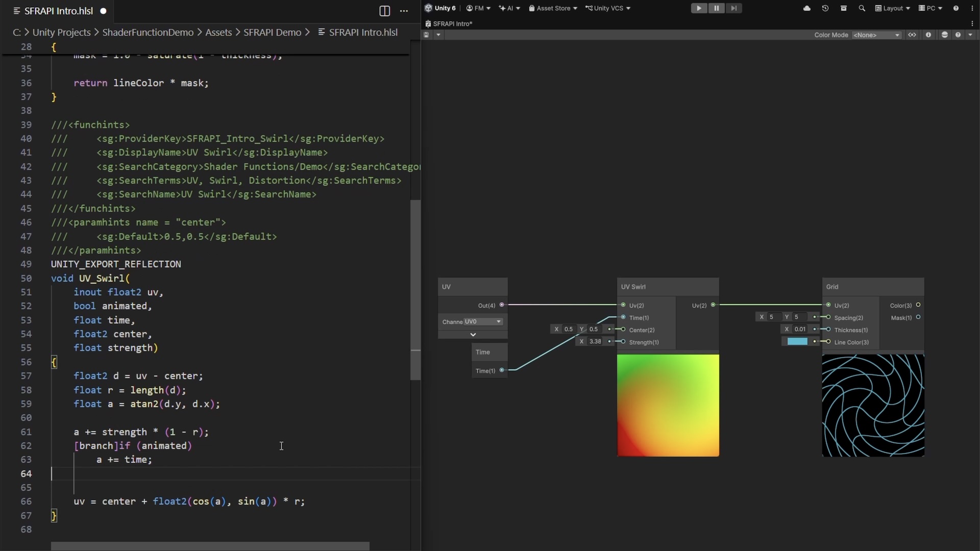Click SFRAPI Demo in the breadcrumb
Viewport: 980px width, 551px height.
273,32
